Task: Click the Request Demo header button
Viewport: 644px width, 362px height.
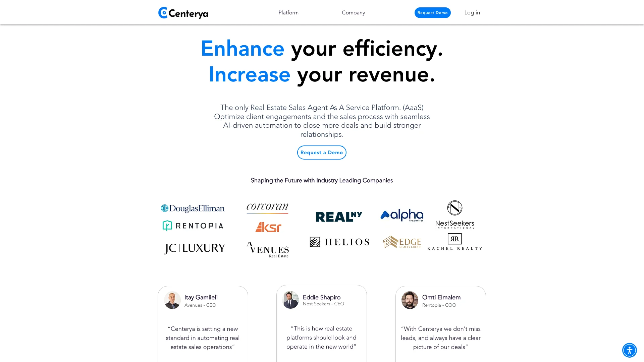Action: [x=433, y=12]
